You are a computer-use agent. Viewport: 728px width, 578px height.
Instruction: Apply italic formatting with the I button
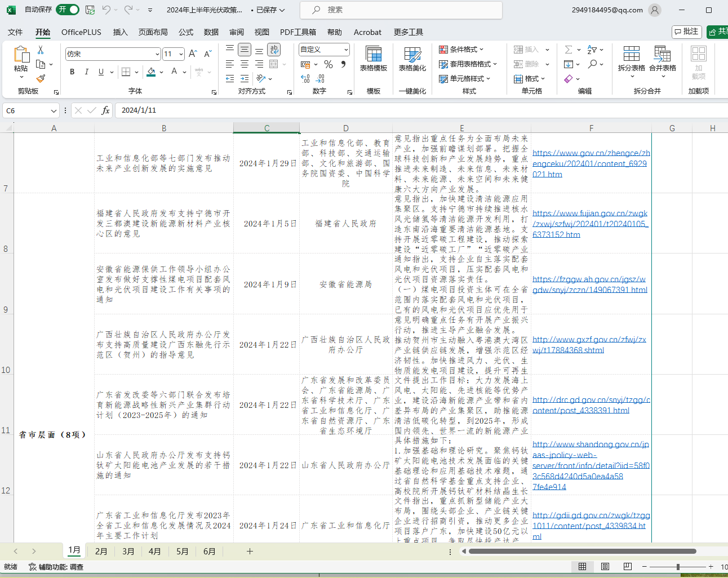point(86,72)
